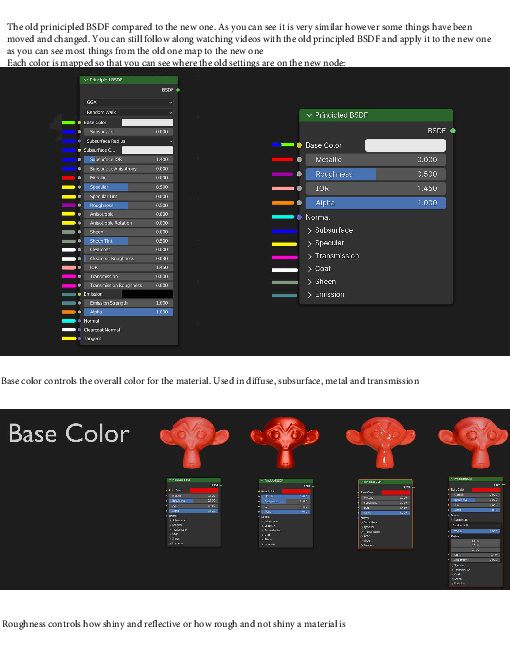510x660 pixels.
Task: Open the Random Walk subsurface method dropdown
Action: coord(128,112)
